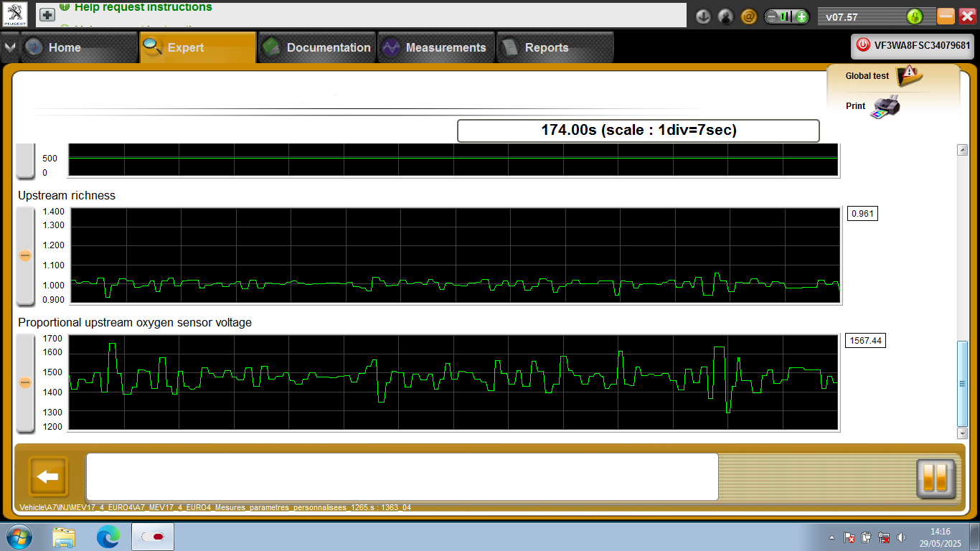
Task: Click the oxygen sensor voltage value 1567.44
Action: pyautogui.click(x=866, y=341)
